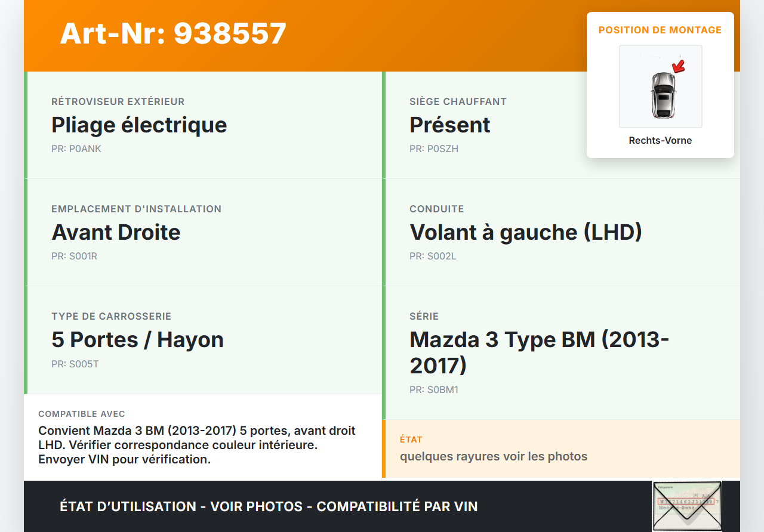The height and width of the screenshot is (532, 764).
Task: Select the Pliage électrique value
Action: [x=139, y=125]
